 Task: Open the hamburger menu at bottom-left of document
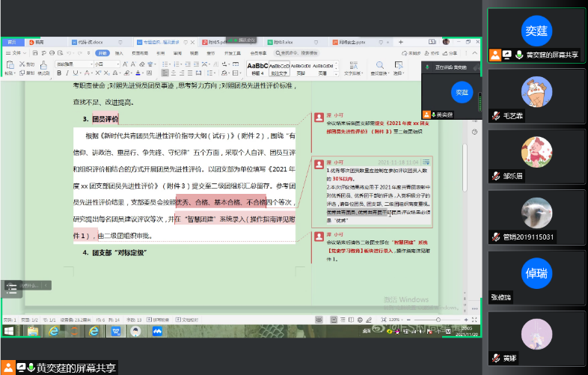pyautogui.click(x=11, y=286)
